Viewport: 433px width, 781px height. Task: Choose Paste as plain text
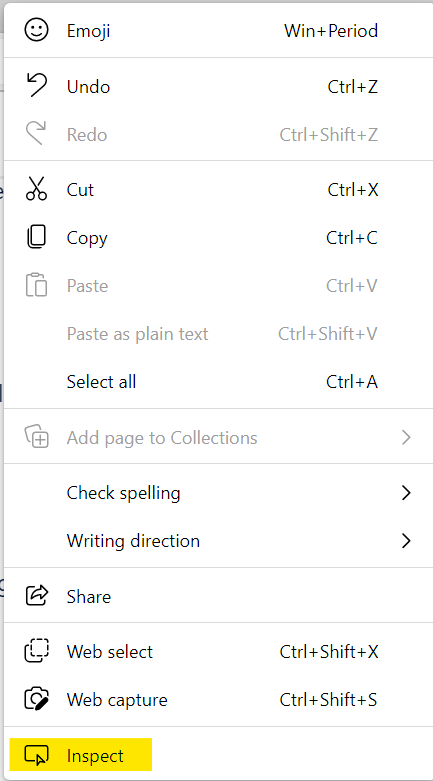tap(218, 334)
